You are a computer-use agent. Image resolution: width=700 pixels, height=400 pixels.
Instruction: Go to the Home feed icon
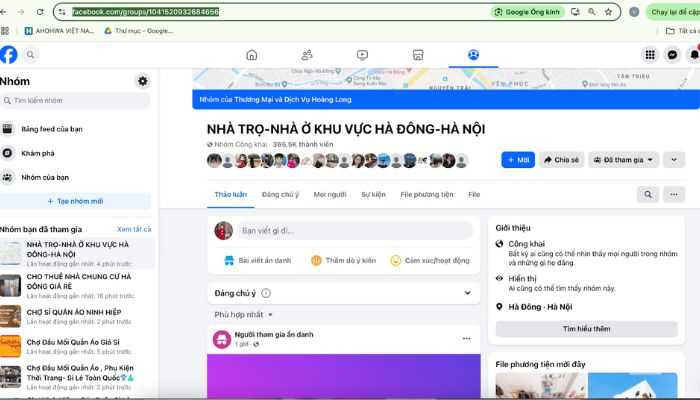tap(252, 55)
